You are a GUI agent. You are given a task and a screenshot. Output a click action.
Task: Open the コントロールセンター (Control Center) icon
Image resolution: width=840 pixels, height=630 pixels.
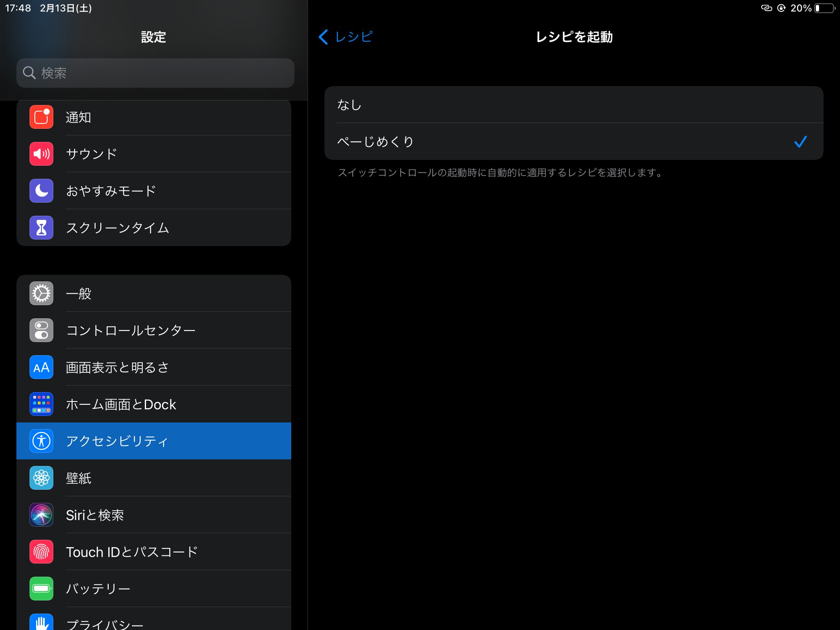[41, 330]
